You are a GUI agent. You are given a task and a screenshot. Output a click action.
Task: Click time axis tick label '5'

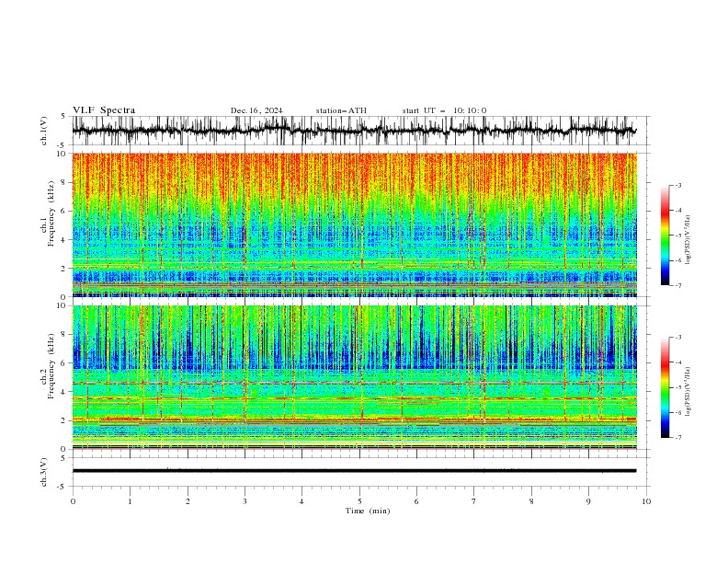pos(359,501)
